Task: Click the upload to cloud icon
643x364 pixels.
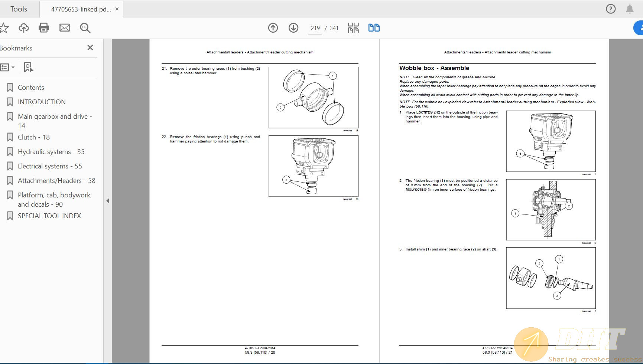Action: pos(24,28)
